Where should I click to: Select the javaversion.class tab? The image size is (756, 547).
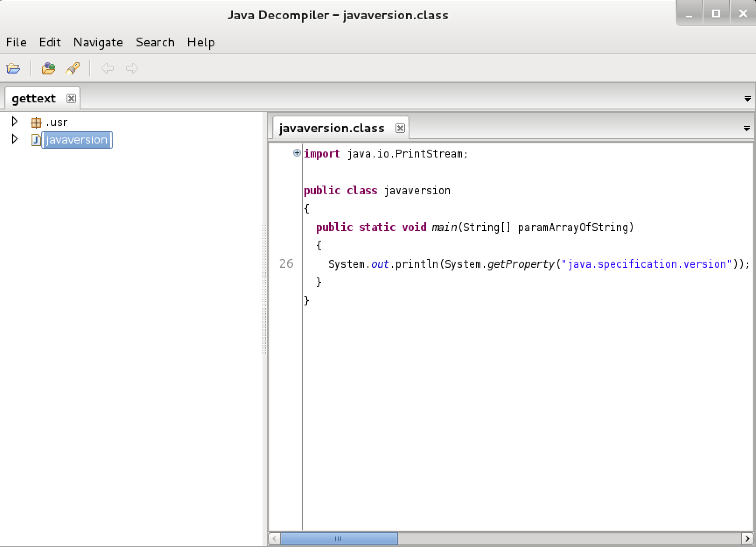pos(332,128)
